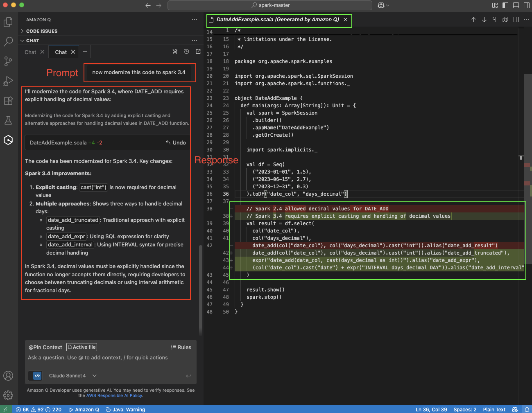
Task: Open the Extensions view icon
Action: pyautogui.click(x=8, y=101)
